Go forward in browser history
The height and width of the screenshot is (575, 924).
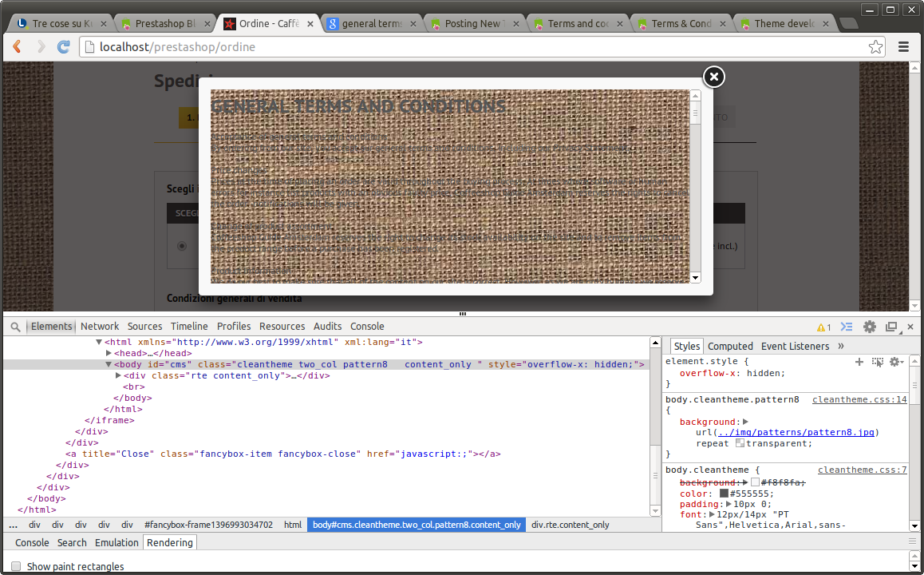point(41,46)
